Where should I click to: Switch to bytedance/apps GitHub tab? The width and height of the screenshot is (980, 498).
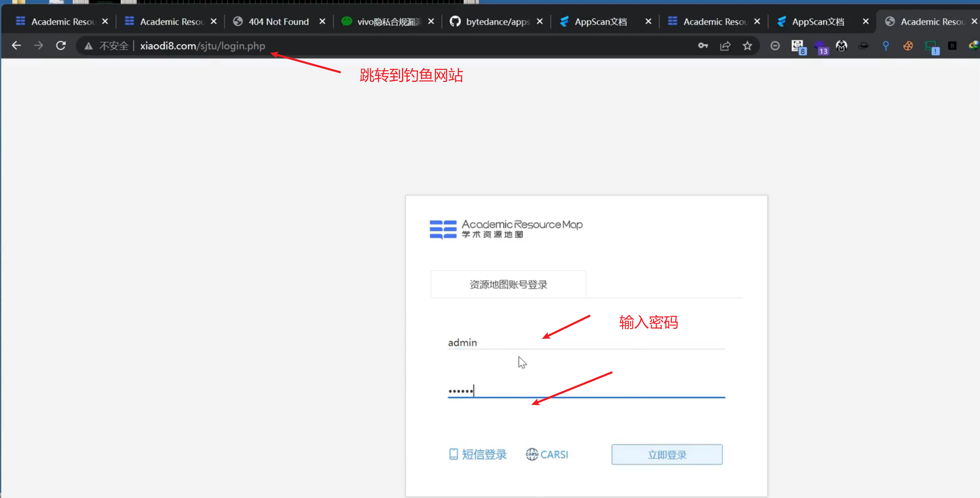pos(497,21)
